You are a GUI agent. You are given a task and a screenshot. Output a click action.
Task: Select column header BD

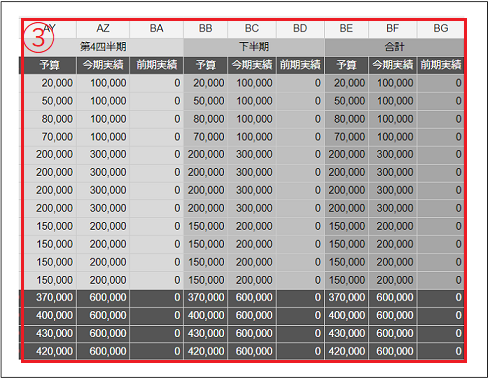point(300,29)
